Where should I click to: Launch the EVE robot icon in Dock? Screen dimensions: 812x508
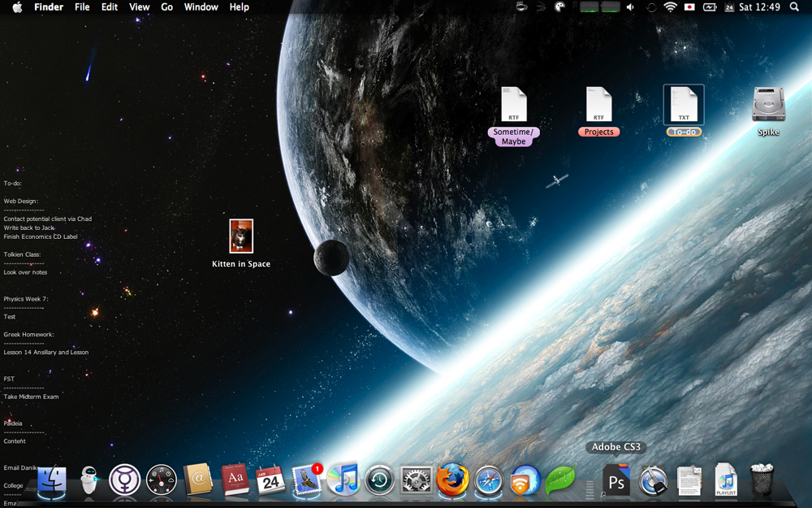89,480
